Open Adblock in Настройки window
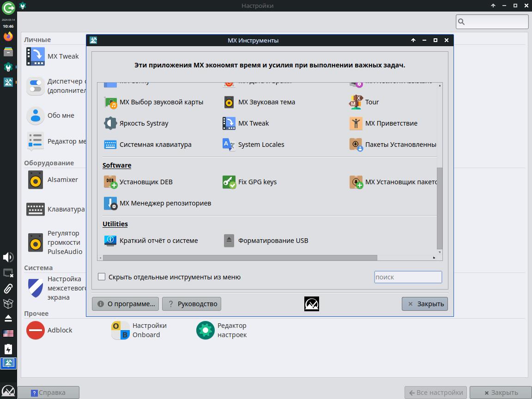The image size is (532, 399). coord(49,330)
